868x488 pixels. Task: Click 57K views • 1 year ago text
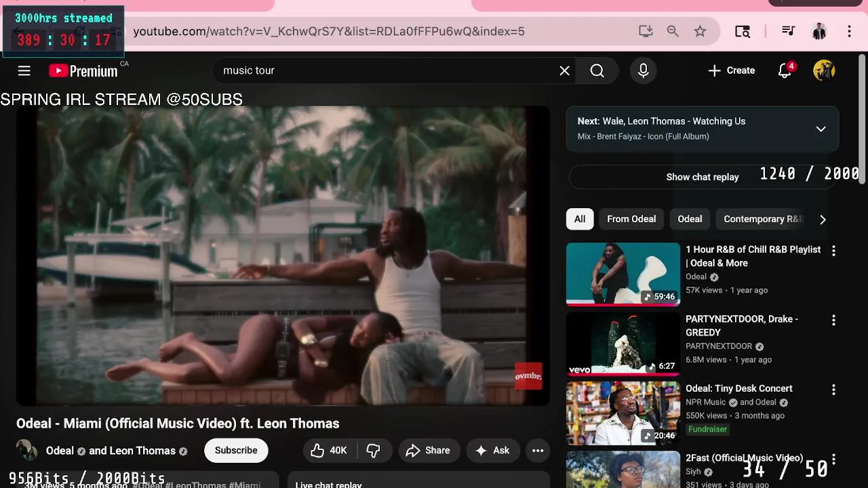[726, 290]
